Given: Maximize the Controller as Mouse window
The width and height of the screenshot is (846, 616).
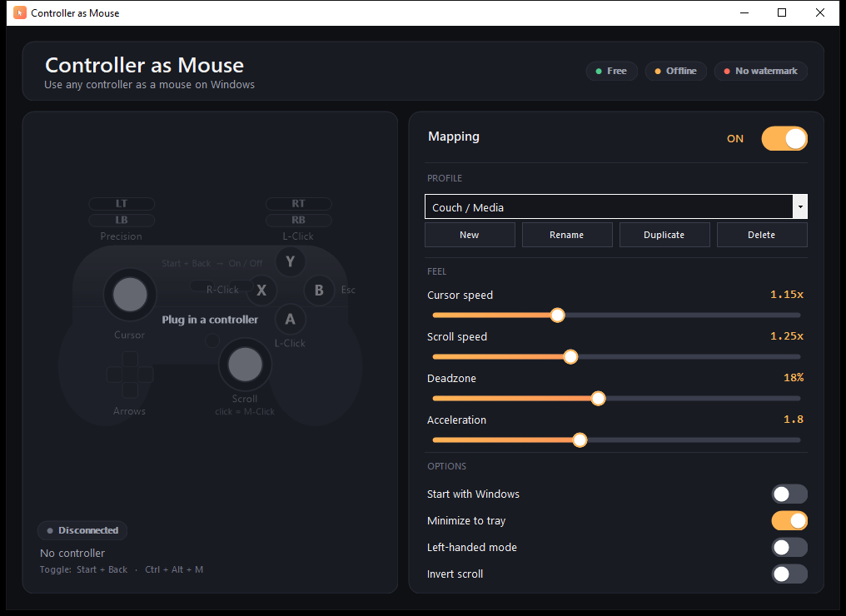Looking at the screenshot, I should (782, 12).
